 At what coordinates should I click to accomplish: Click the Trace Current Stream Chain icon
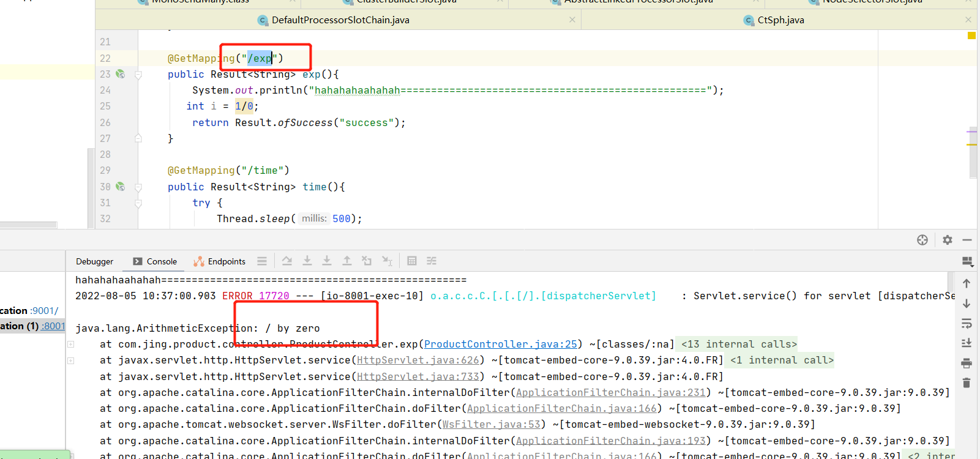[x=432, y=261]
